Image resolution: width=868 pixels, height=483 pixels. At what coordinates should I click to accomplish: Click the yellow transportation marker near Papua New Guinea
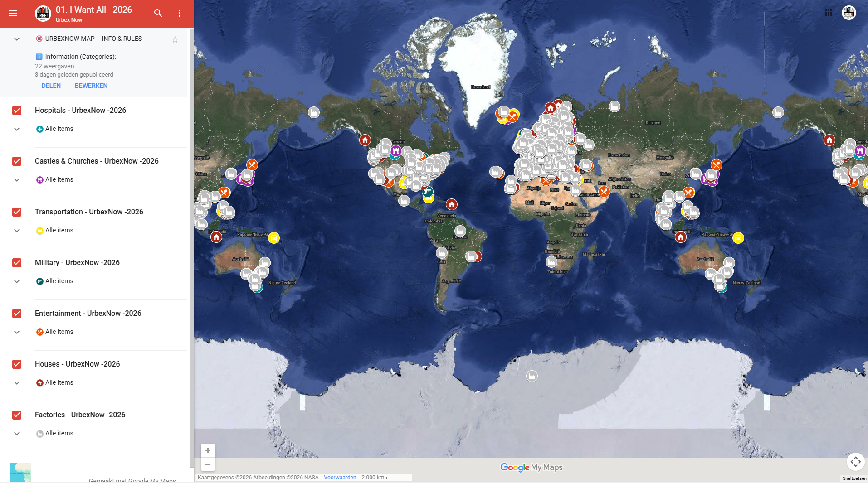click(273, 238)
